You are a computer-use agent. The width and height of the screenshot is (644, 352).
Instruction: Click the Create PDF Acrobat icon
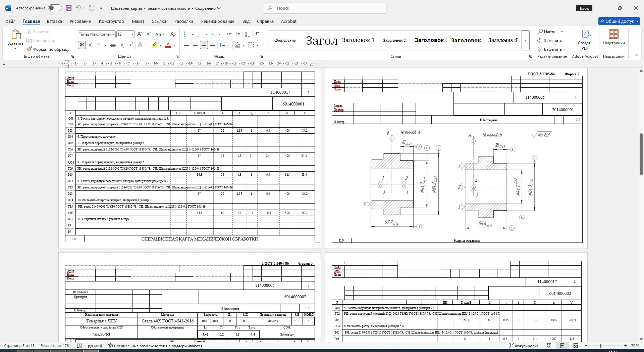click(585, 40)
